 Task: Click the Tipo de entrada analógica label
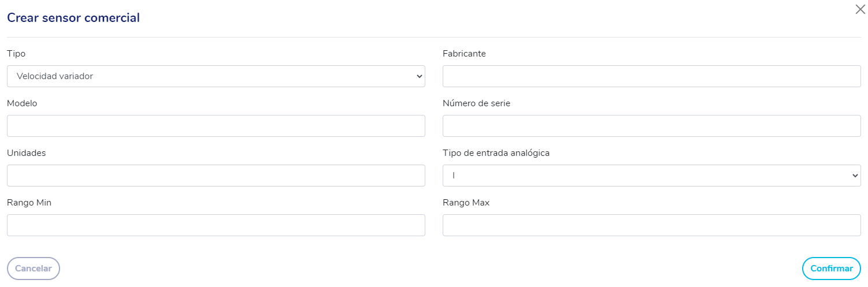496,153
